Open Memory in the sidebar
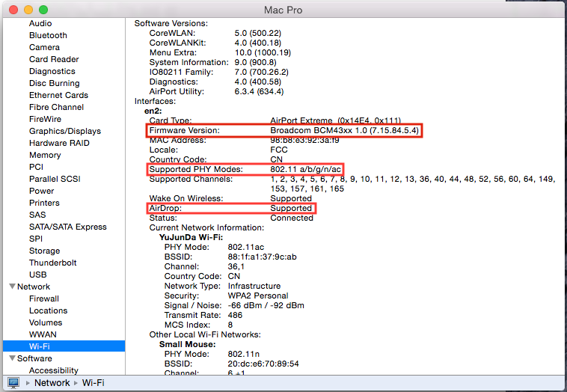 tap(45, 155)
